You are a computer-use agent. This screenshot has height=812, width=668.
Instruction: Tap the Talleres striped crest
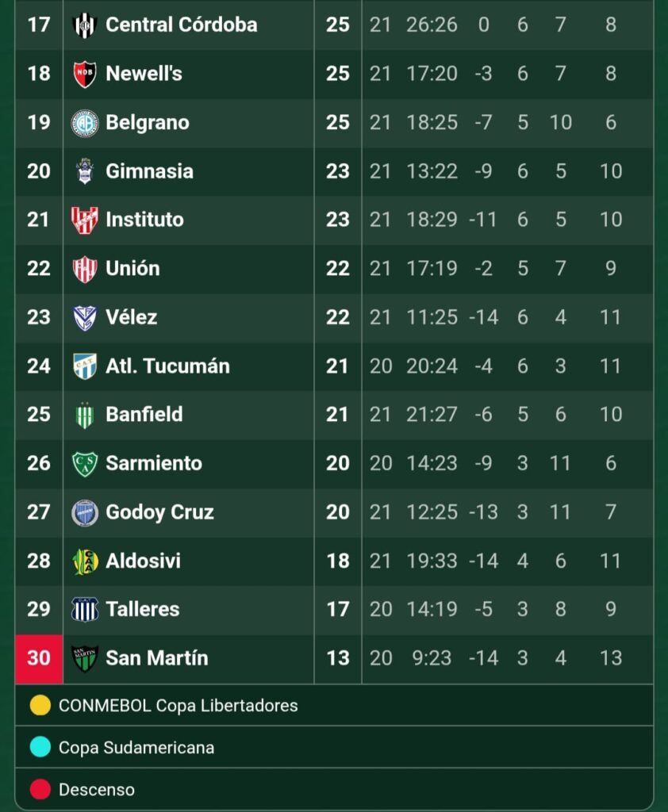point(84,610)
